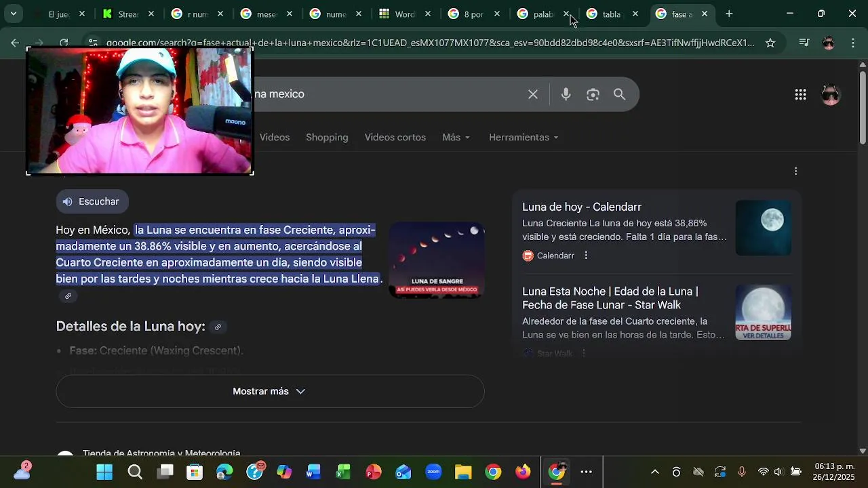Viewport: 868px width, 488px height.
Task: Switch to the 'tabla' browser tab
Action: click(611, 14)
